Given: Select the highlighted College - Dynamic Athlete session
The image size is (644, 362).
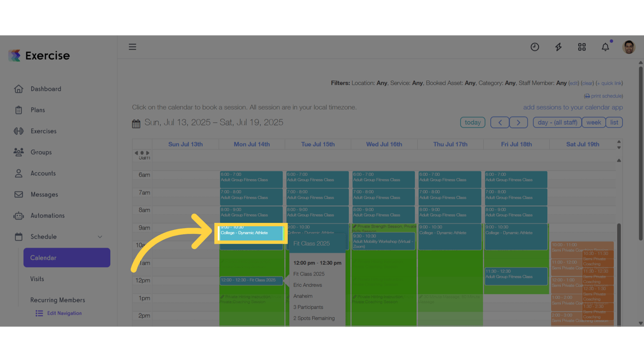Looking at the screenshot, I should coord(251,233).
